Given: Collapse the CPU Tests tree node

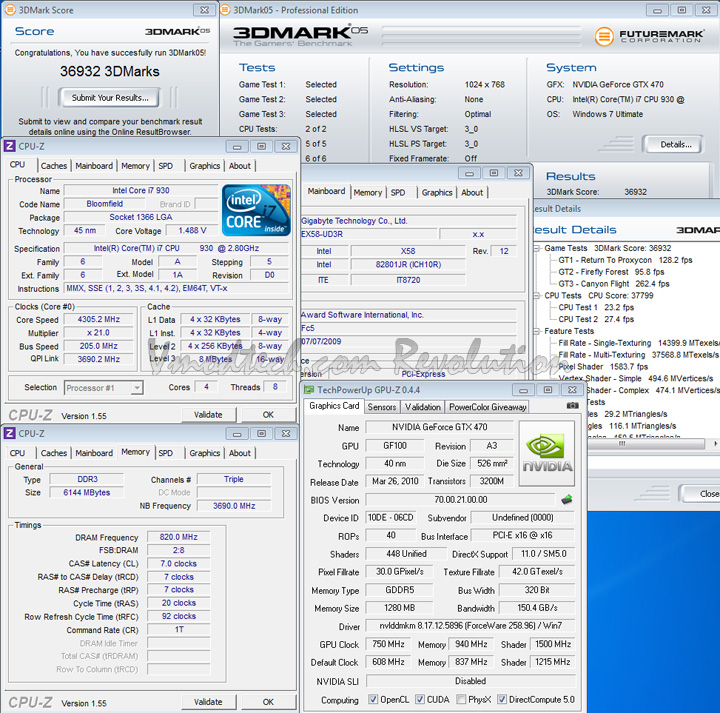Looking at the screenshot, I should point(536,296).
